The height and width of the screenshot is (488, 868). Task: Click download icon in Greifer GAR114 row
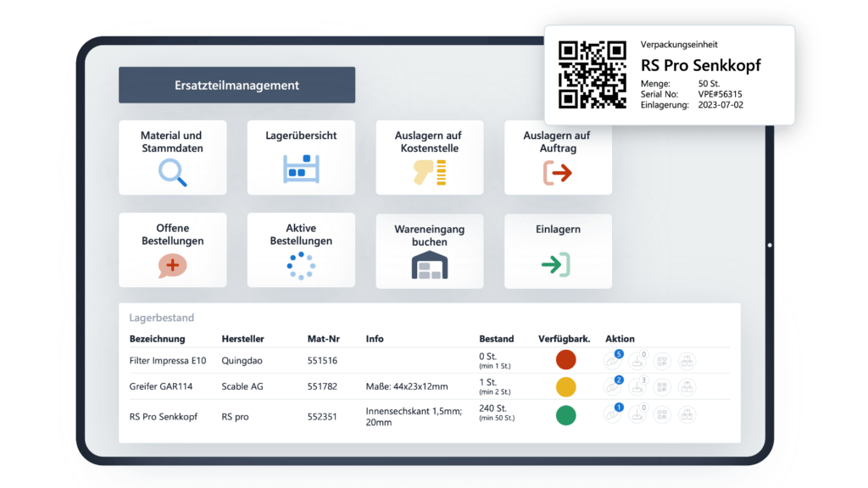637,387
